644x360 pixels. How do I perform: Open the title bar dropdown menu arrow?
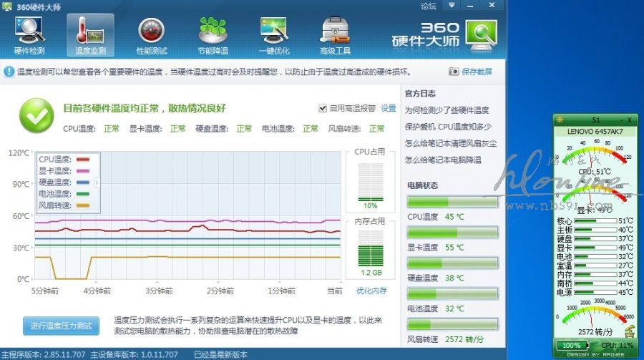pos(452,5)
